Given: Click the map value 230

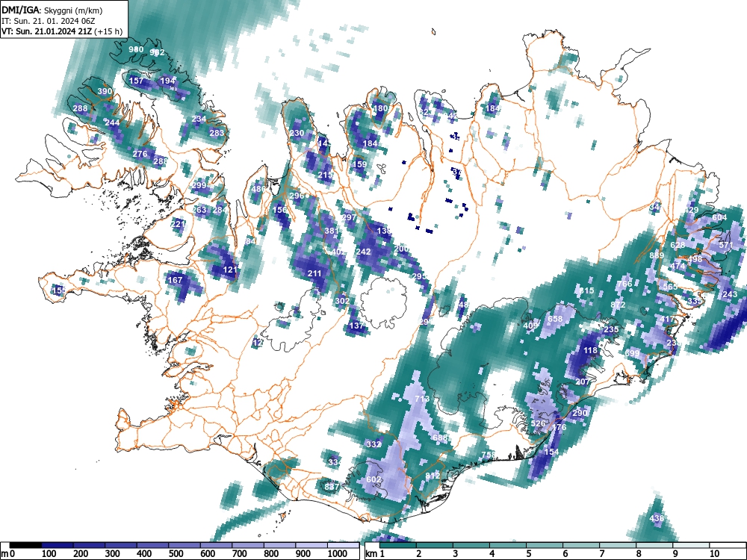Looking at the screenshot, I should pyautogui.click(x=297, y=133).
